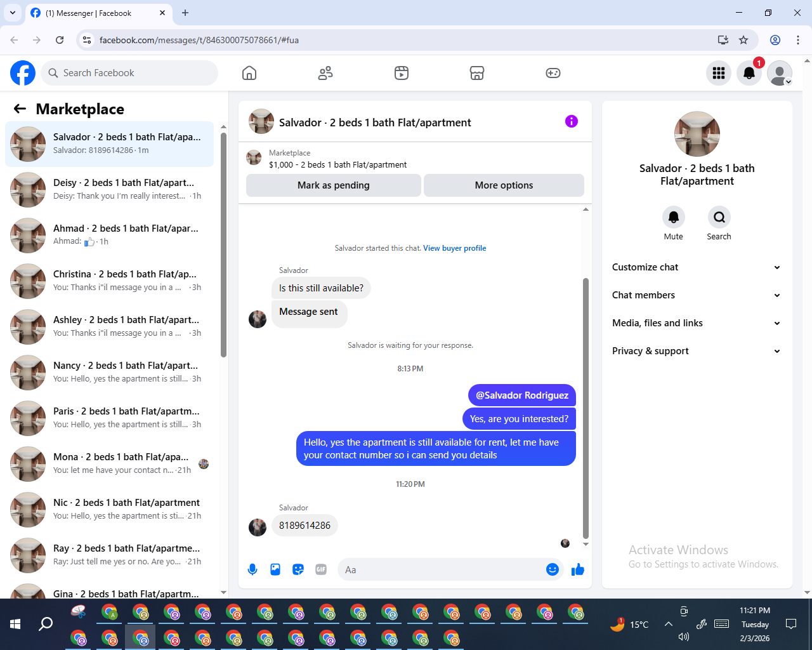
Task: Reload the page with the browser refresh icon
Action: pos(60,40)
